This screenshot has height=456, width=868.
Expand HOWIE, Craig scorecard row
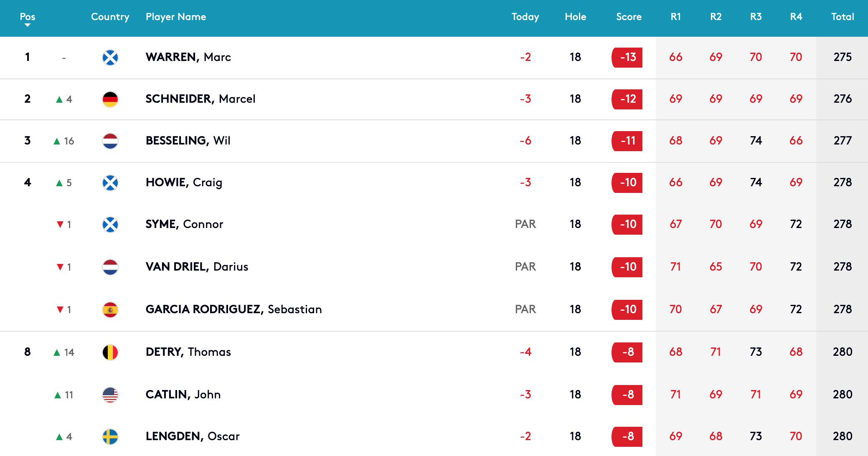tap(434, 183)
